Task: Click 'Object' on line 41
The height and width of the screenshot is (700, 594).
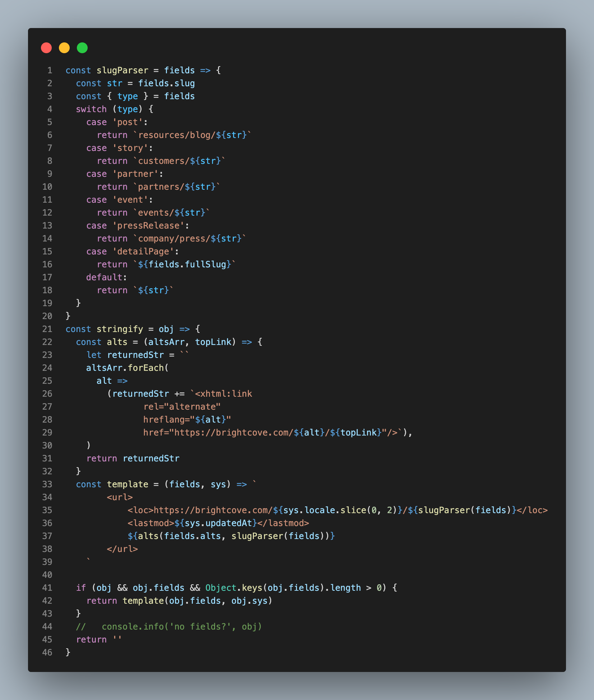Action: coord(221,588)
